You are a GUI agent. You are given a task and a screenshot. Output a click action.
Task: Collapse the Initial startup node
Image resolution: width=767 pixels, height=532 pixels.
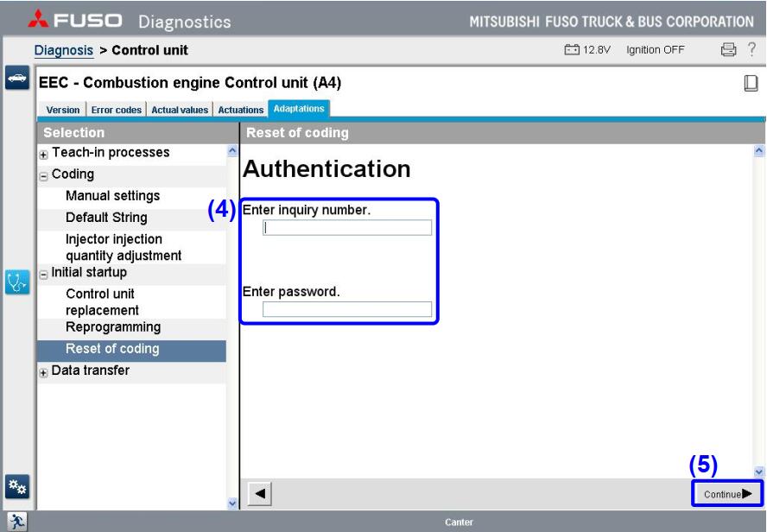click(x=43, y=275)
